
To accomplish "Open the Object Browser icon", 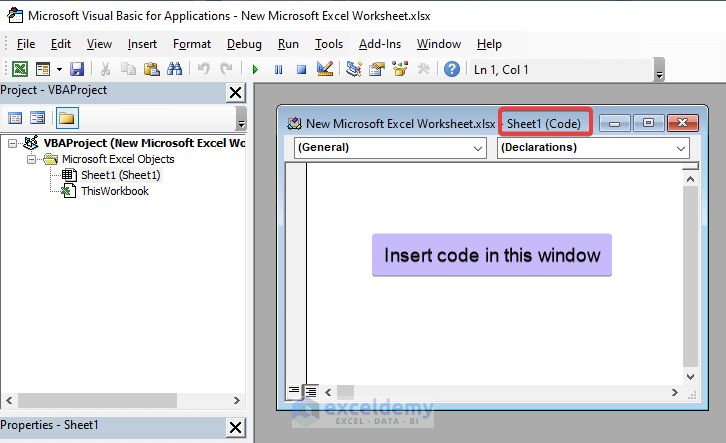I will (x=400, y=69).
